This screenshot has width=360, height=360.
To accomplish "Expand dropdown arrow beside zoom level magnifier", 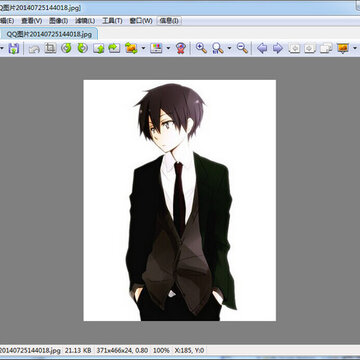I will 229,49.
